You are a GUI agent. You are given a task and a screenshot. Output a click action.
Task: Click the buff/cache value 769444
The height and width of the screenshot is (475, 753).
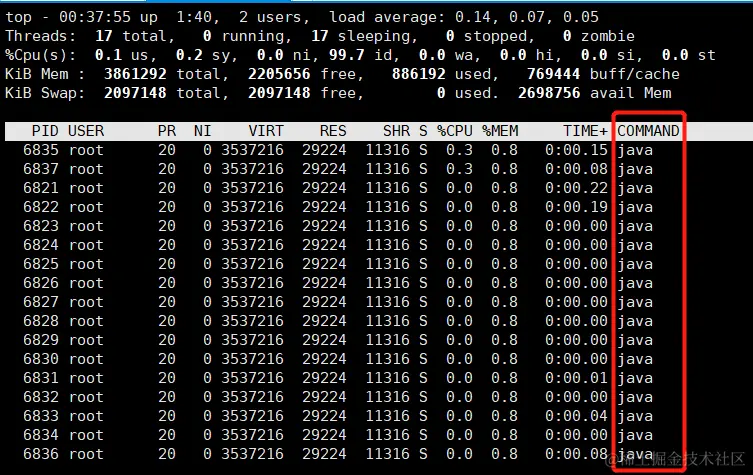pyautogui.click(x=554, y=74)
